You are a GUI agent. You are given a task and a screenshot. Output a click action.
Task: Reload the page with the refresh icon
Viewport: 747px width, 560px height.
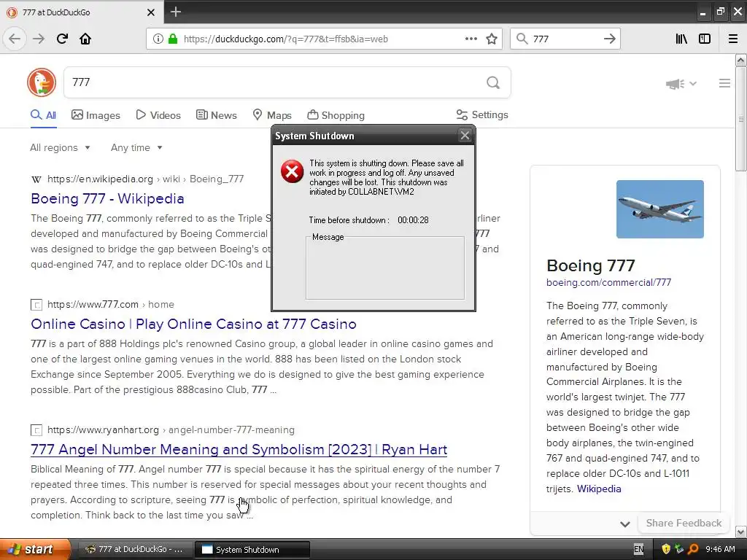tap(62, 39)
